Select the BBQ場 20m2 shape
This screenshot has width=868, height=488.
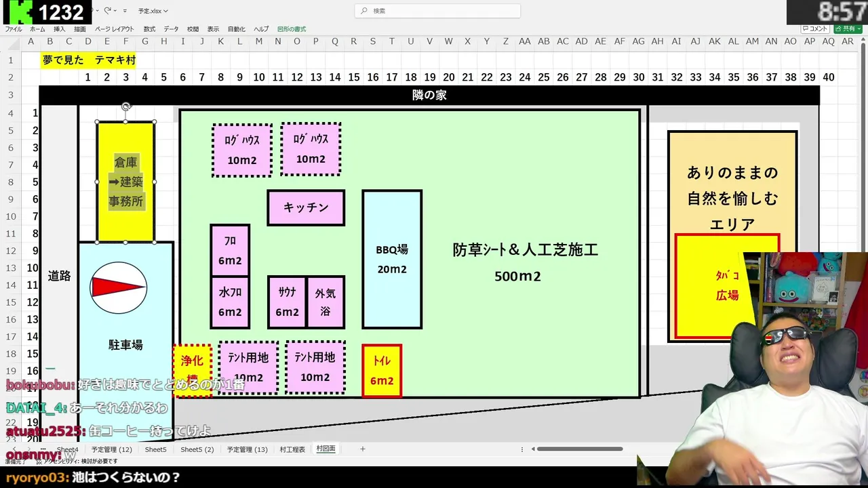click(392, 259)
